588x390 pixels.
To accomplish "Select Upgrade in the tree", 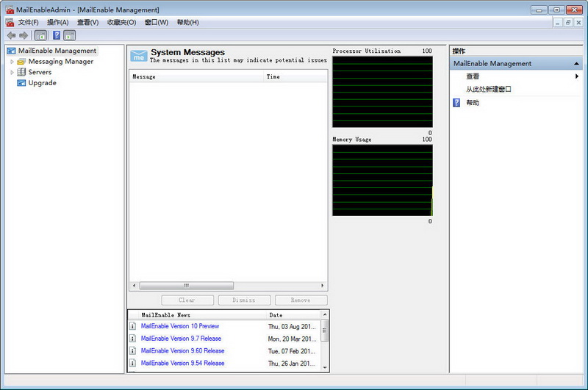I will tap(43, 83).
